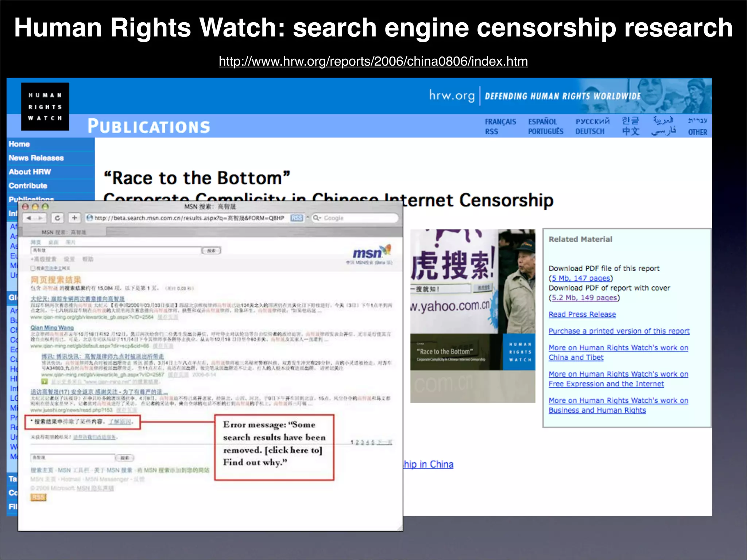Open the hrw.org report URL link
Viewport: 747px width, 560px height.
pos(373,61)
